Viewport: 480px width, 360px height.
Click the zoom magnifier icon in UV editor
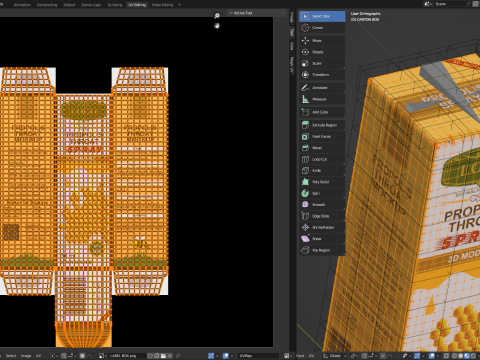click(217, 16)
